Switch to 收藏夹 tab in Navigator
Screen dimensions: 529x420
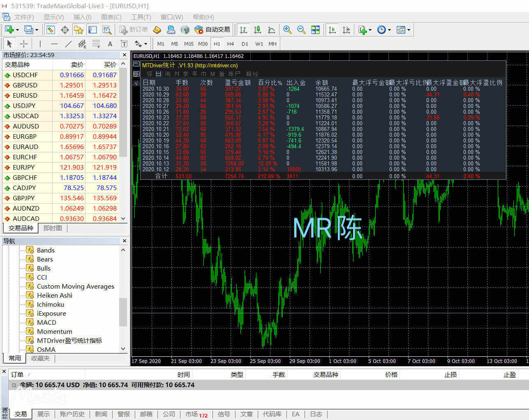coord(40,358)
